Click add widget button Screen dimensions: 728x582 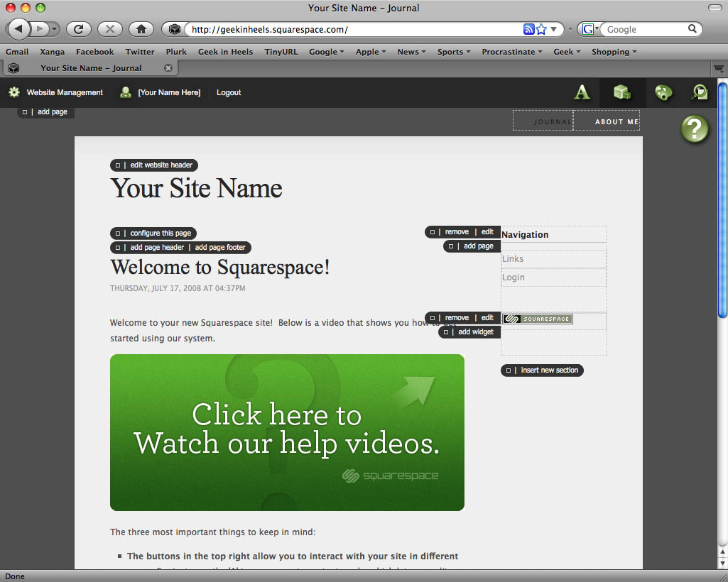[475, 332]
